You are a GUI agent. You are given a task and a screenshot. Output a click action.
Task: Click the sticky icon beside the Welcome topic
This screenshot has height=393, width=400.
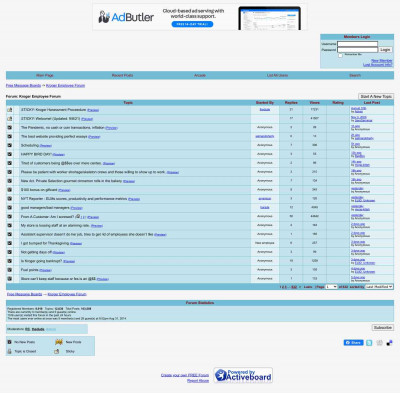point(9,119)
